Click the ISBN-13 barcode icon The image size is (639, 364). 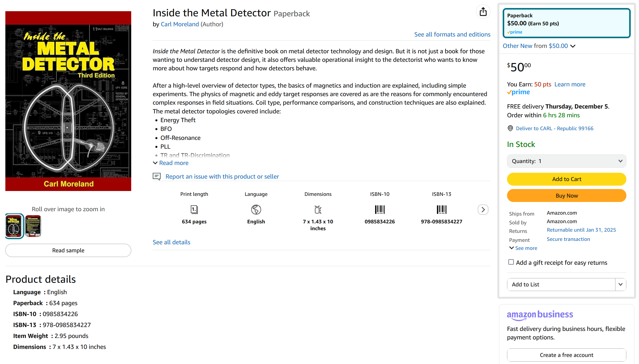441,209
